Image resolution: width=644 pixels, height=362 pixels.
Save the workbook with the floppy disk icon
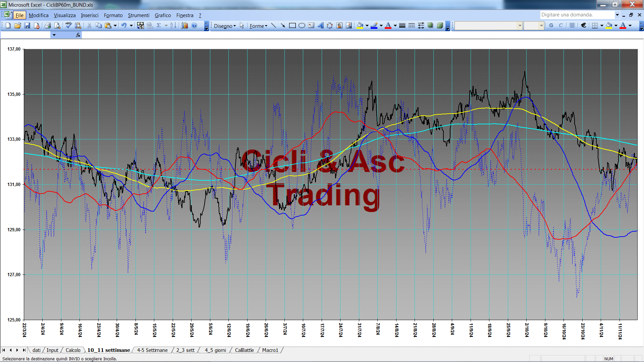tap(27, 25)
